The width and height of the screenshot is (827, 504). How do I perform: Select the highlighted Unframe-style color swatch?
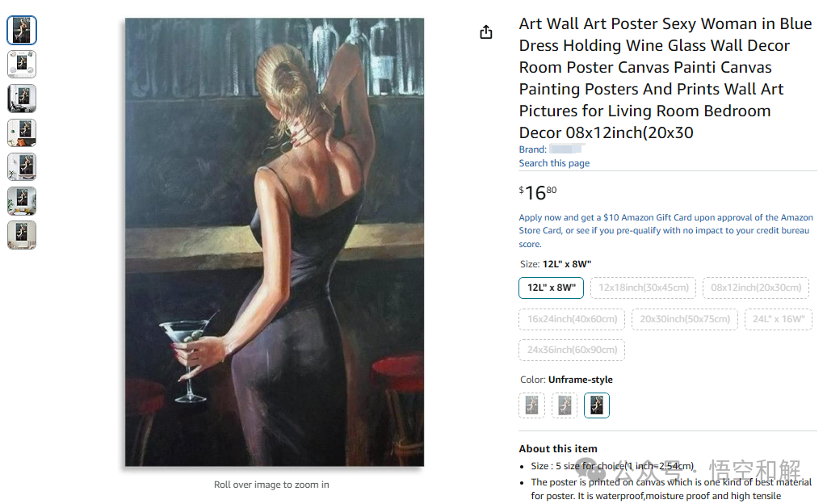pos(597,405)
